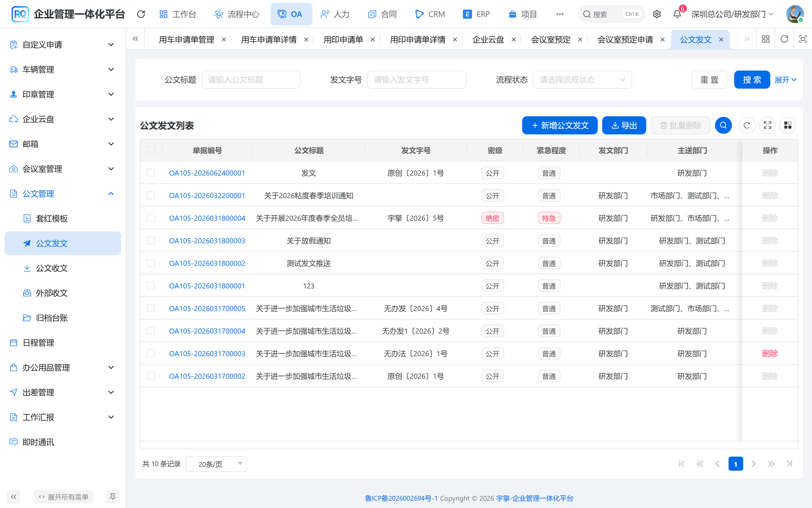The image size is (812, 508).
Task: Open the settings gear icon
Action: (657, 14)
